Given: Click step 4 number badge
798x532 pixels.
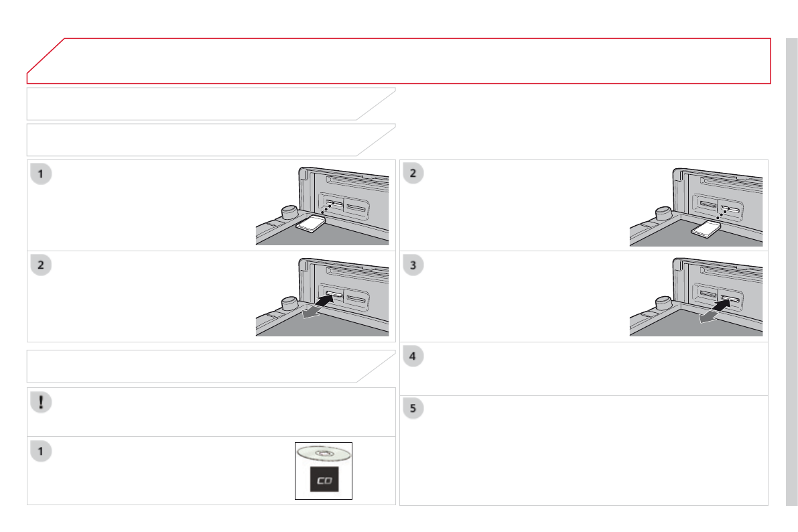Looking at the screenshot, I should [413, 356].
